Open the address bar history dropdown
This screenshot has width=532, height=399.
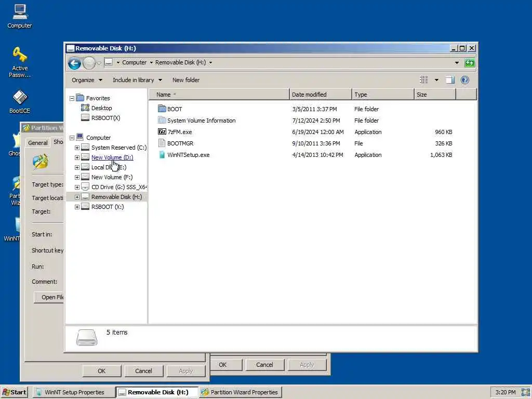coord(457,63)
